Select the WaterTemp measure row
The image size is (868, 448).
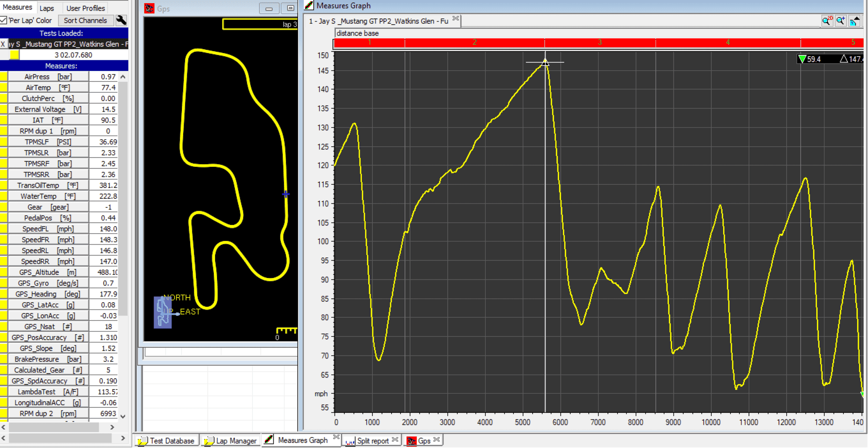tap(58, 196)
